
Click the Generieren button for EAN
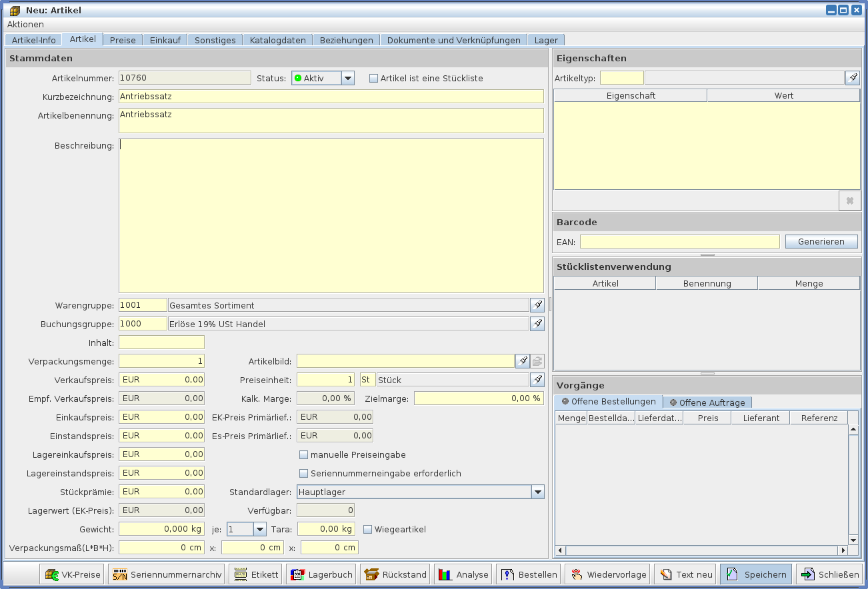(821, 242)
